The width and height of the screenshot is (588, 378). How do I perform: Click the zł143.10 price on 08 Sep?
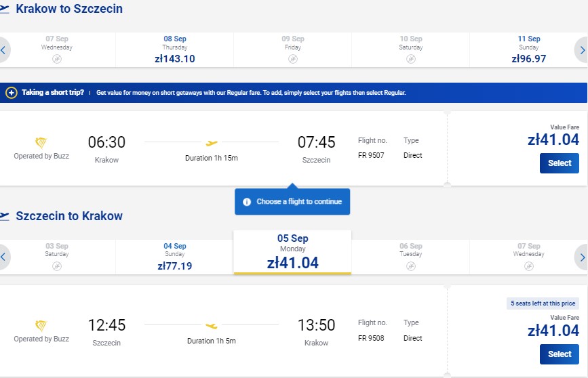(175, 59)
